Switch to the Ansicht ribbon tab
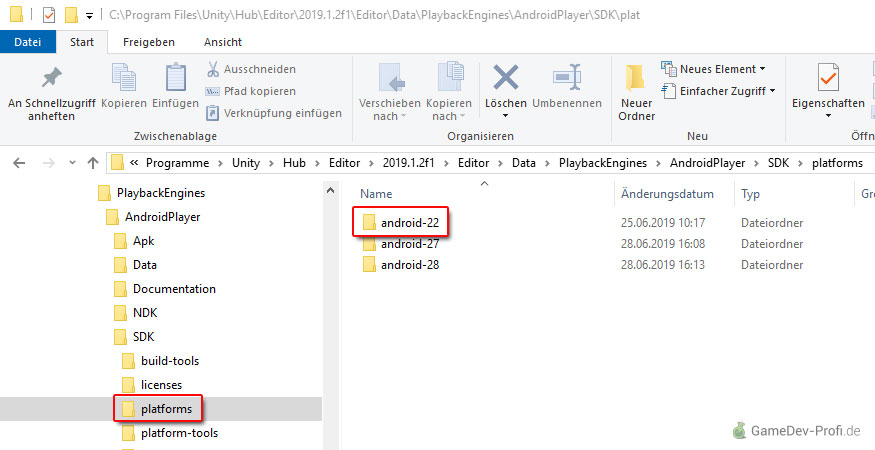This screenshot has height=450, width=875. tap(222, 42)
